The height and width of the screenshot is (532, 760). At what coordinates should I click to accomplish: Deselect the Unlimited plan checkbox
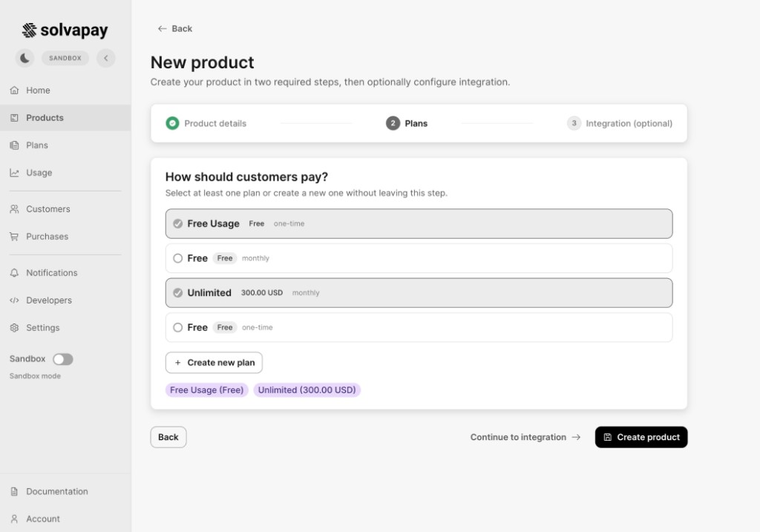point(177,292)
